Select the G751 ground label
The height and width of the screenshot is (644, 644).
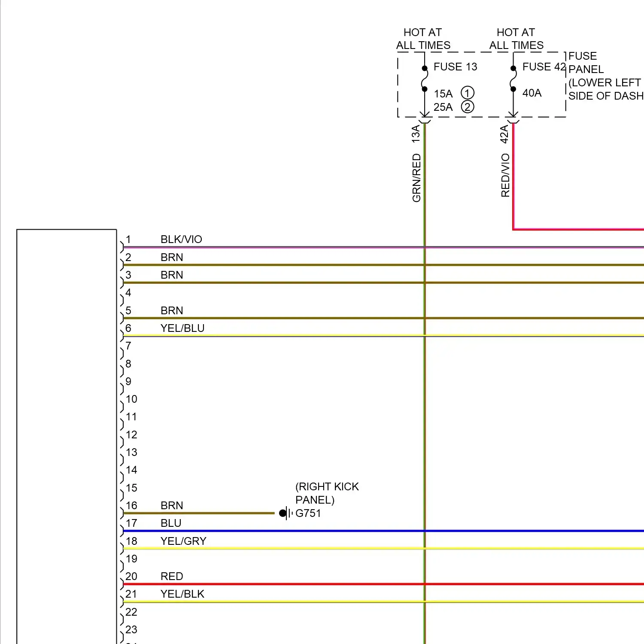tap(308, 513)
